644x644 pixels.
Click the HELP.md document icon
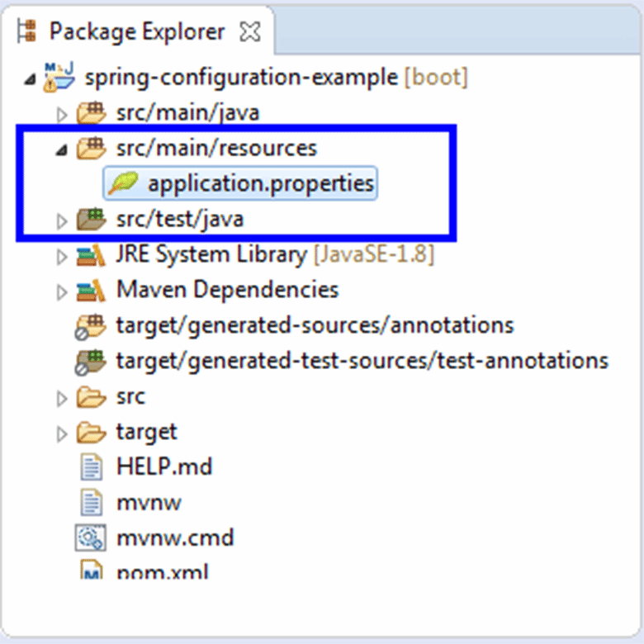[91, 466]
